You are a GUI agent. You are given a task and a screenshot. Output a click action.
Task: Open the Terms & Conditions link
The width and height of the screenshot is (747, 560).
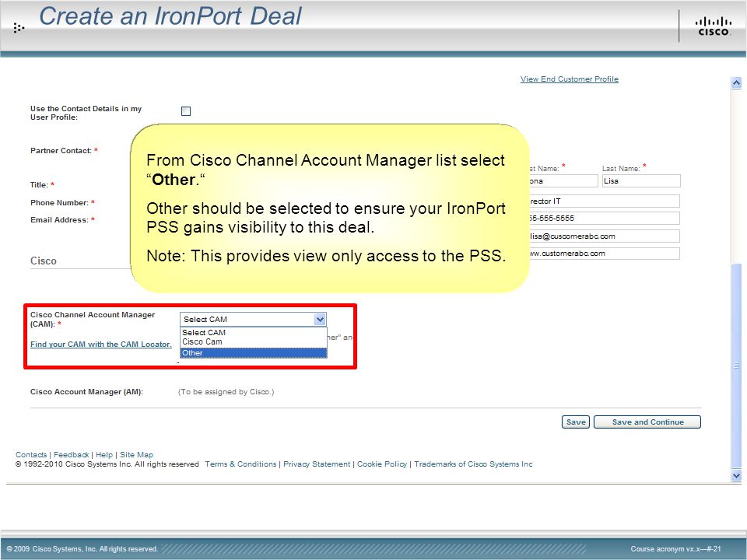pyautogui.click(x=240, y=464)
